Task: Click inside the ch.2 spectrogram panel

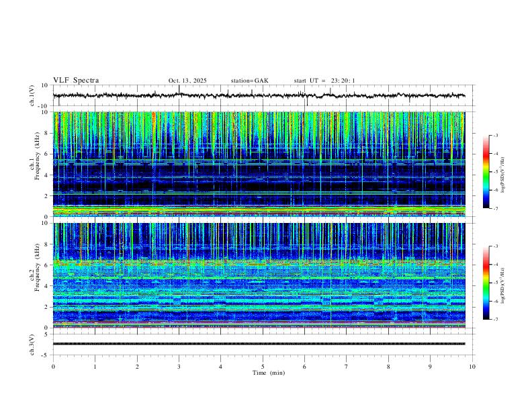Action: 259,275
